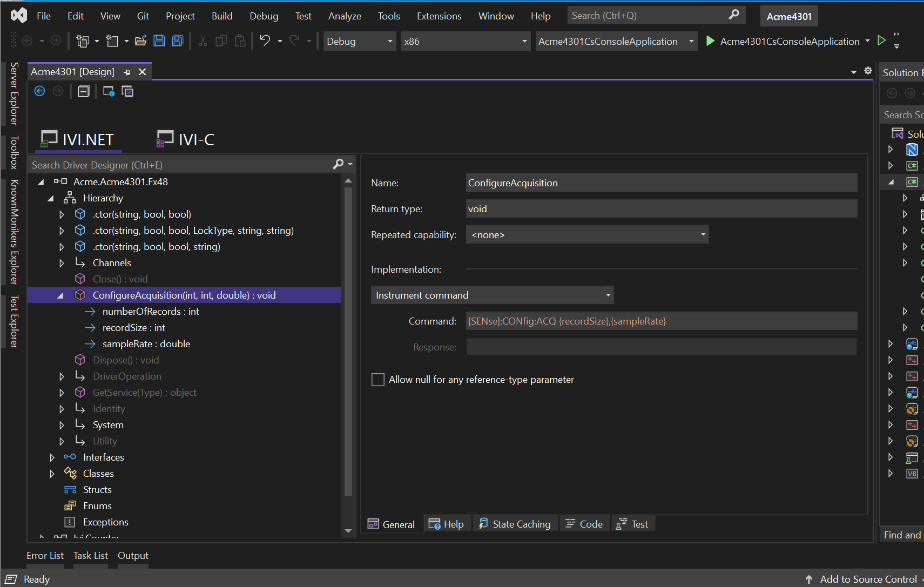
Task: Open the Git menu
Action: pyautogui.click(x=143, y=16)
